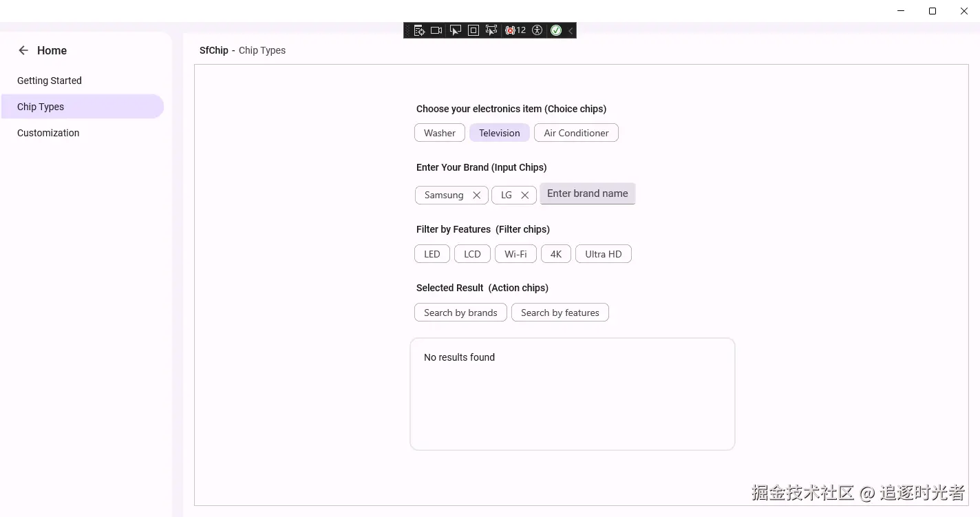Click the Home title text

tap(52, 50)
